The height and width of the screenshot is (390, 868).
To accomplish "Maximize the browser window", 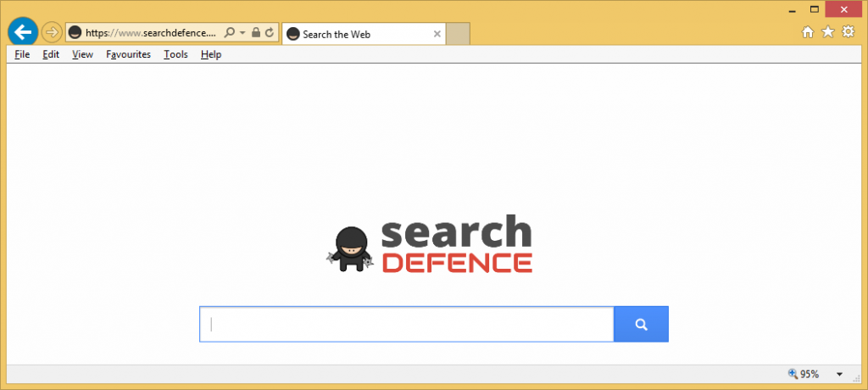I will coord(815,8).
